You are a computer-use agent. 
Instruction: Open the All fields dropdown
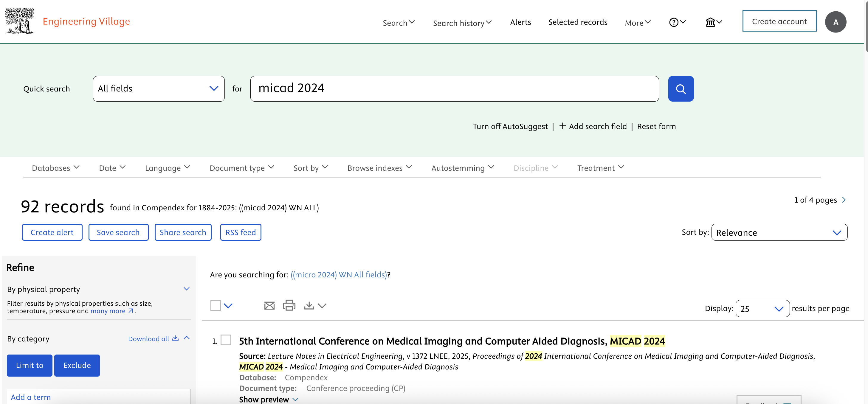pyautogui.click(x=159, y=89)
